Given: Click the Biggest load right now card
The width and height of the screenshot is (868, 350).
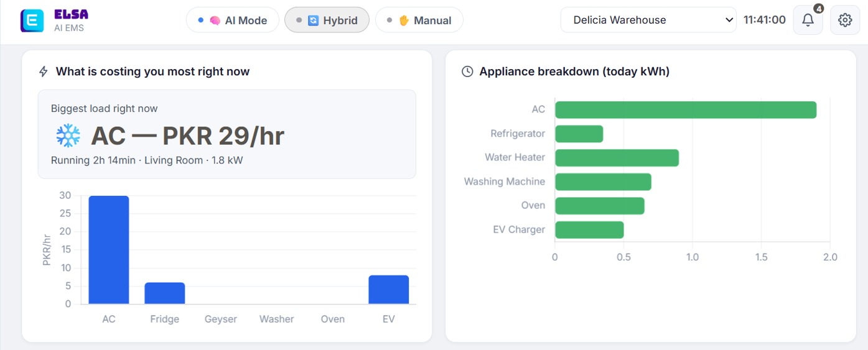Looking at the screenshot, I should pyautogui.click(x=227, y=134).
